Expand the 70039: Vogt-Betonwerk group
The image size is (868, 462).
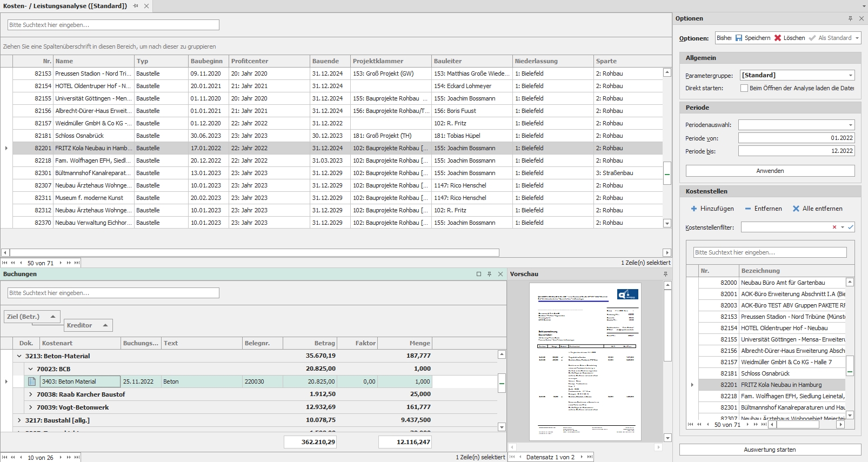click(31, 407)
